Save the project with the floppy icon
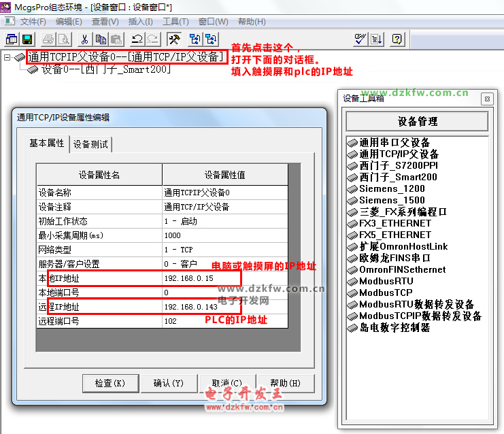504x434 pixels. point(27,39)
